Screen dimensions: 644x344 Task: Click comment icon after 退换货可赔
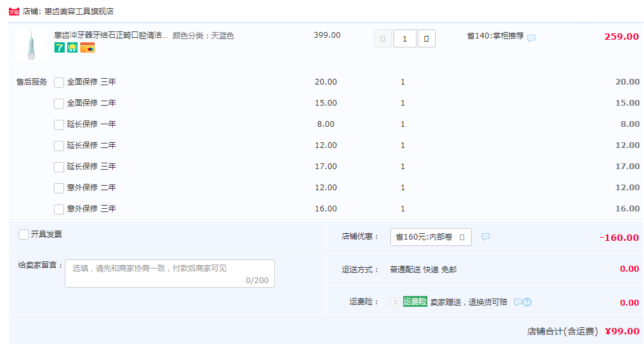pos(518,302)
